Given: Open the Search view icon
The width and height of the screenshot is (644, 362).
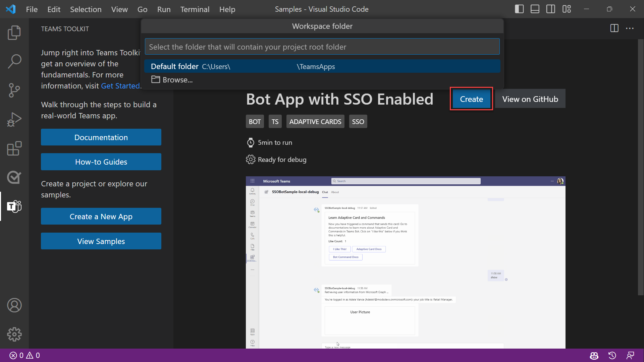Looking at the screenshot, I should (x=14, y=61).
